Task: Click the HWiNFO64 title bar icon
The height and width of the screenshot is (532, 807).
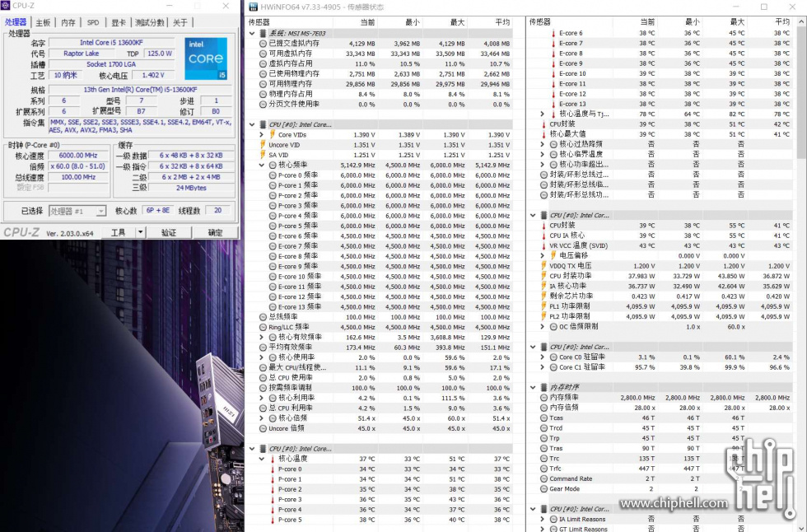Action: coord(254,7)
